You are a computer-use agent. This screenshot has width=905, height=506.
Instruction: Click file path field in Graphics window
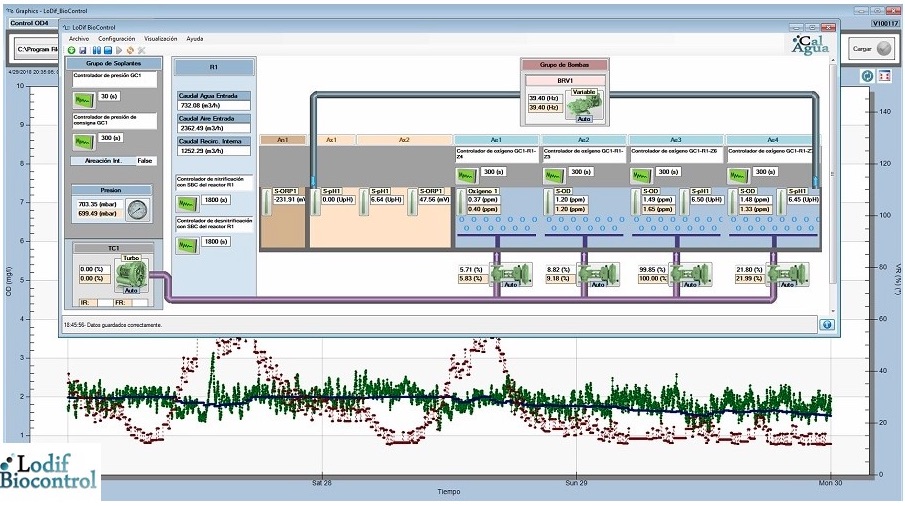[x=37, y=50]
